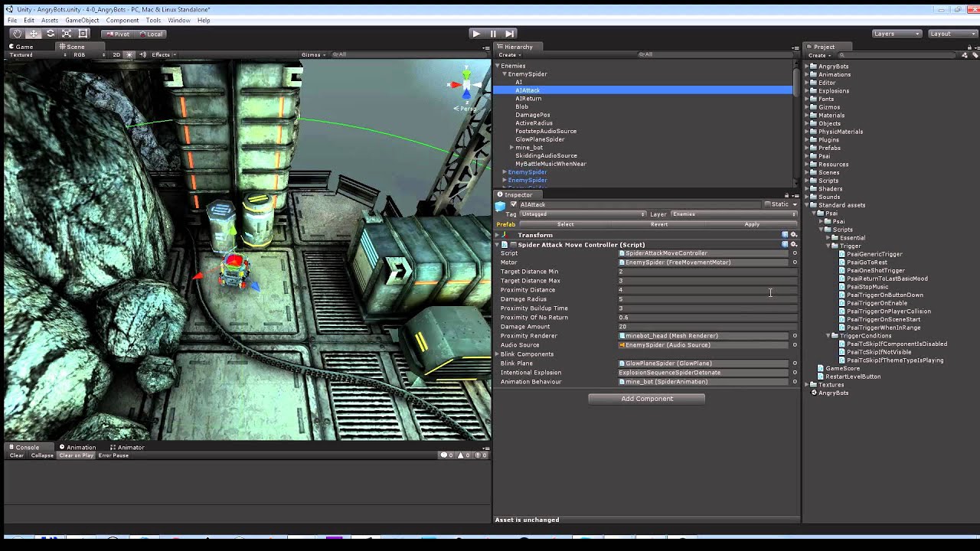Clear the console log
The height and width of the screenshot is (551, 980).
click(x=16, y=455)
